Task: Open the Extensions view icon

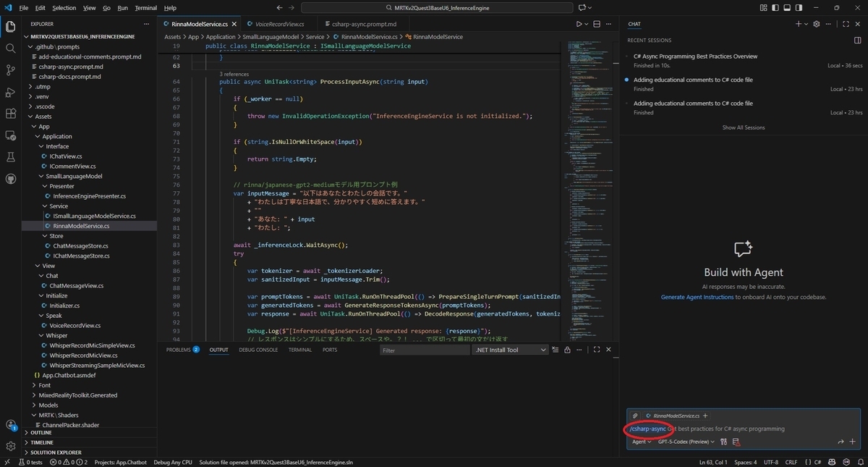Action: pos(10,114)
